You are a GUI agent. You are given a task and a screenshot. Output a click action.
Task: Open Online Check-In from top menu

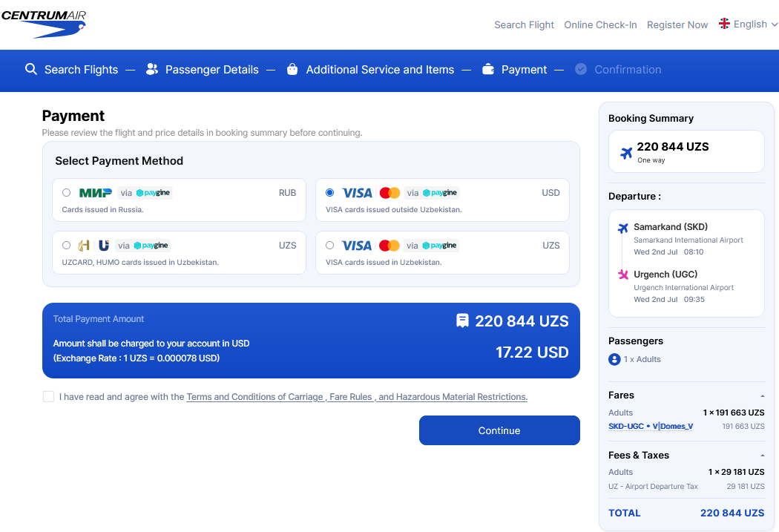(600, 24)
